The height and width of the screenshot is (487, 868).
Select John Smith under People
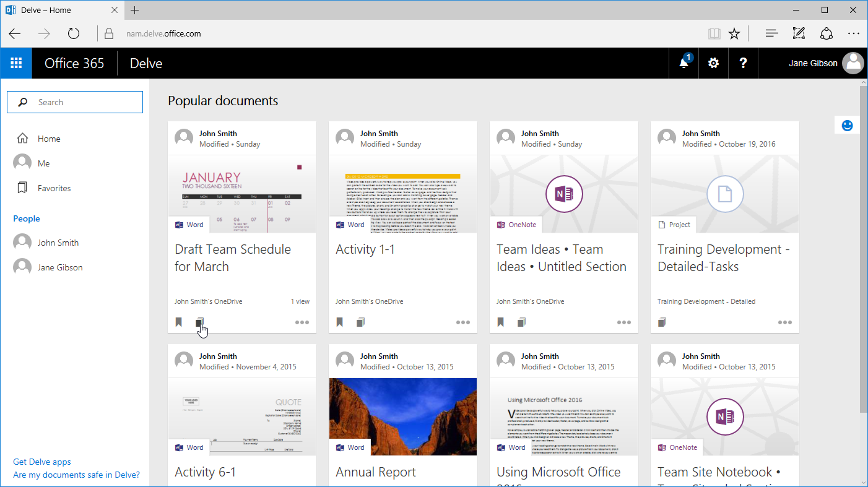58,243
